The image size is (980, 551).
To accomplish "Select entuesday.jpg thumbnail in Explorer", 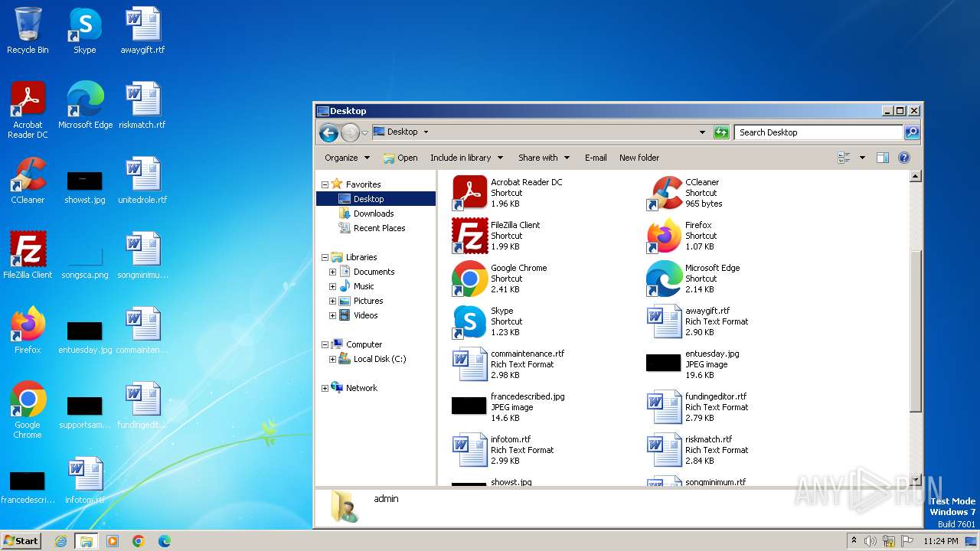I will [x=663, y=363].
